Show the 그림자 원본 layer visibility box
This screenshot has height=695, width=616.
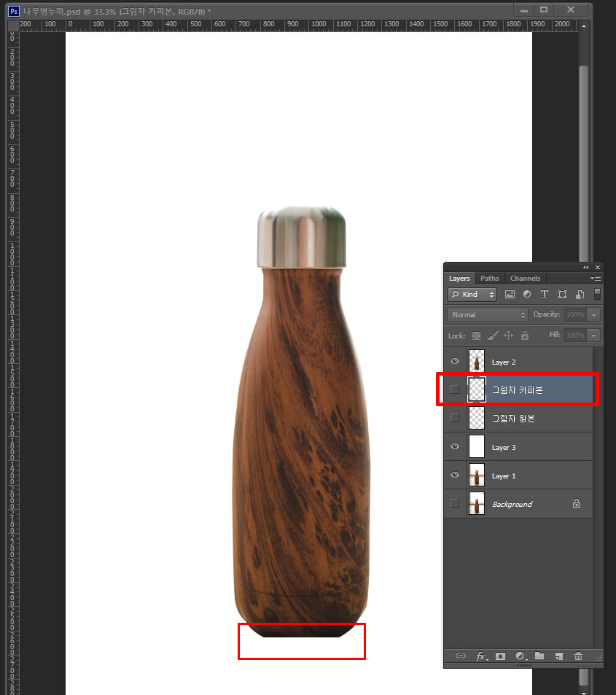point(455,418)
